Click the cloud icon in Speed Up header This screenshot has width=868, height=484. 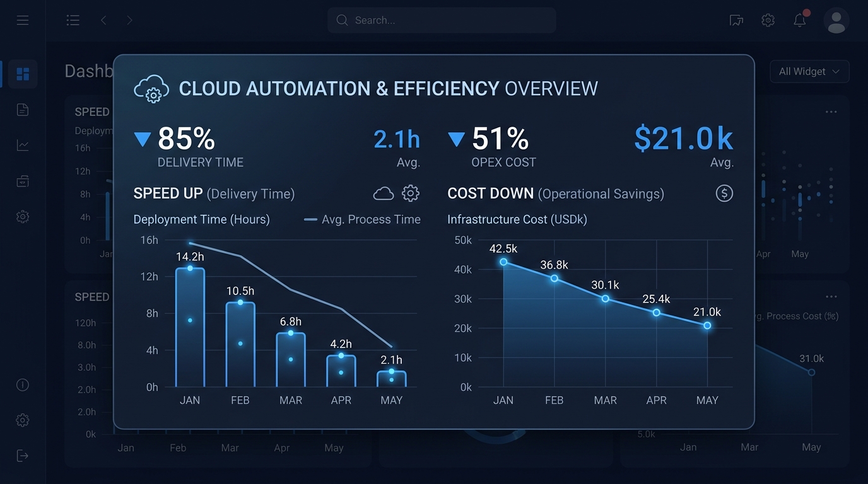(384, 193)
